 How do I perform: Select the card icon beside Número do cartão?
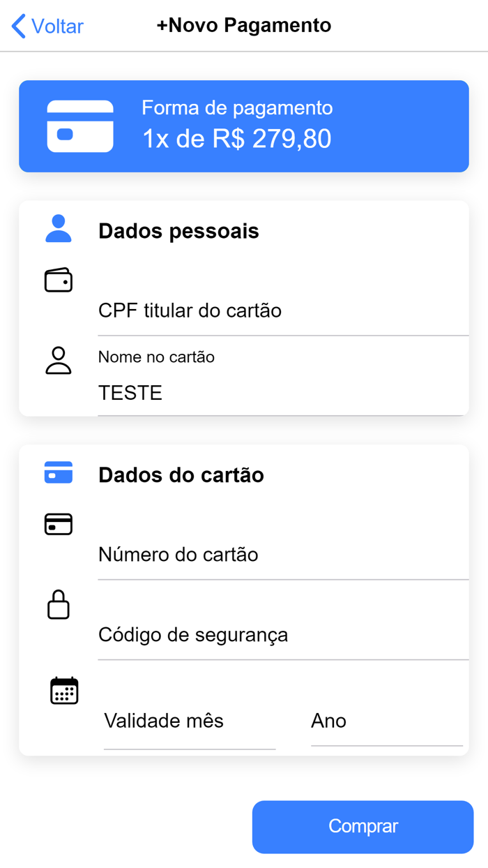59,524
